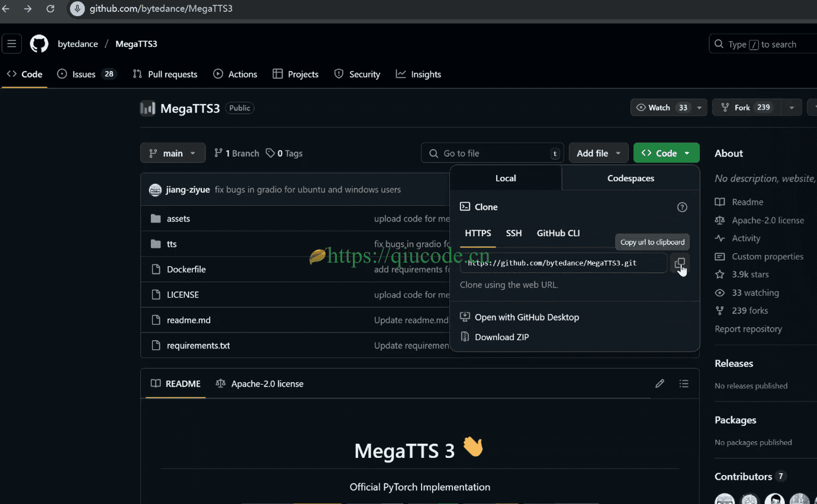Switch to the Codespaces tab
The image size is (817, 504).
pyautogui.click(x=631, y=178)
